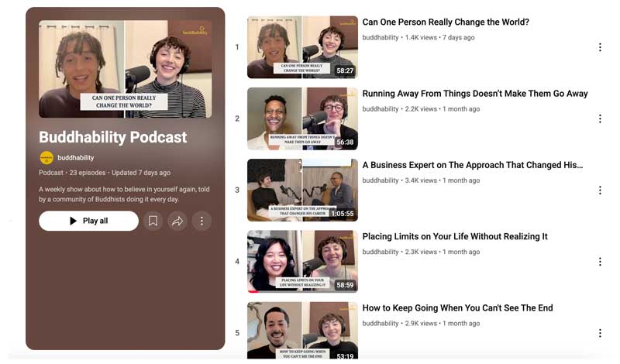The image size is (620, 364).
Task: Open options menu for 'Running Away From Things' video
Action: [x=600, y=118]
